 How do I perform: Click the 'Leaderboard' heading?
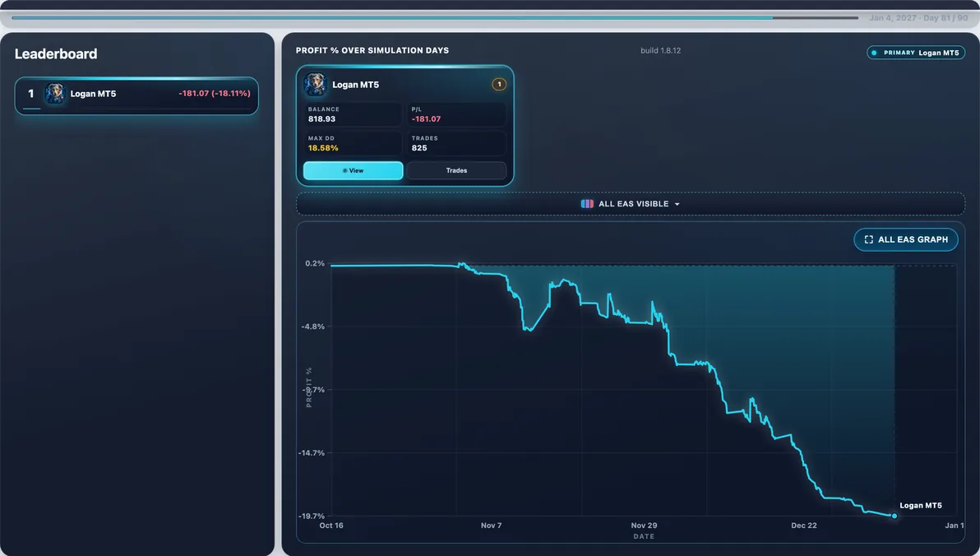pyautogui.click(x=56, y=53)
